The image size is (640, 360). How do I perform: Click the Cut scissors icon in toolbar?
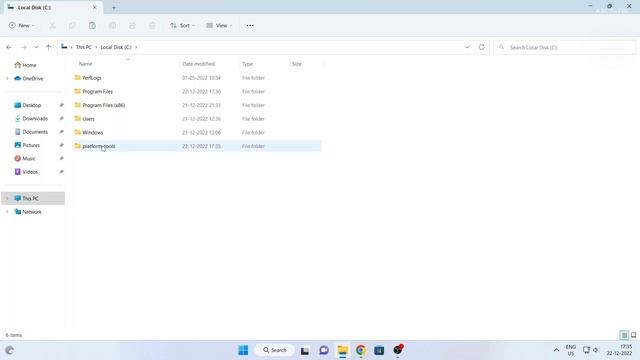tap(52, 25)
